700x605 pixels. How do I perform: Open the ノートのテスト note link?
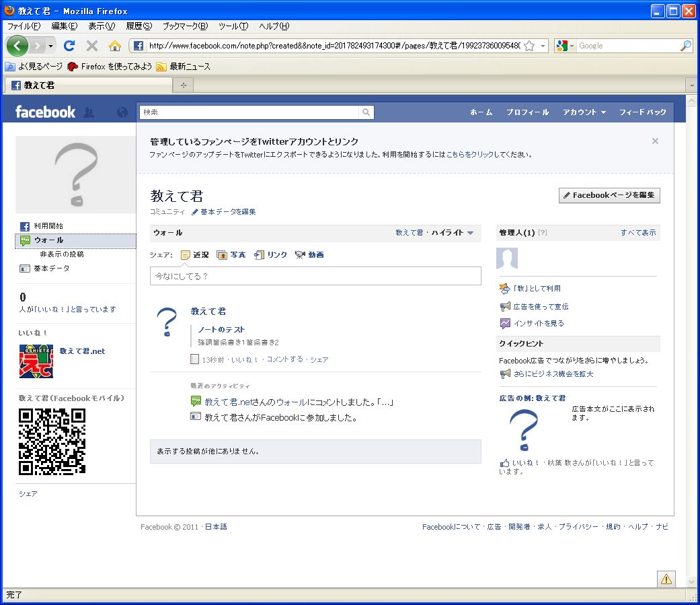point(221,329)
